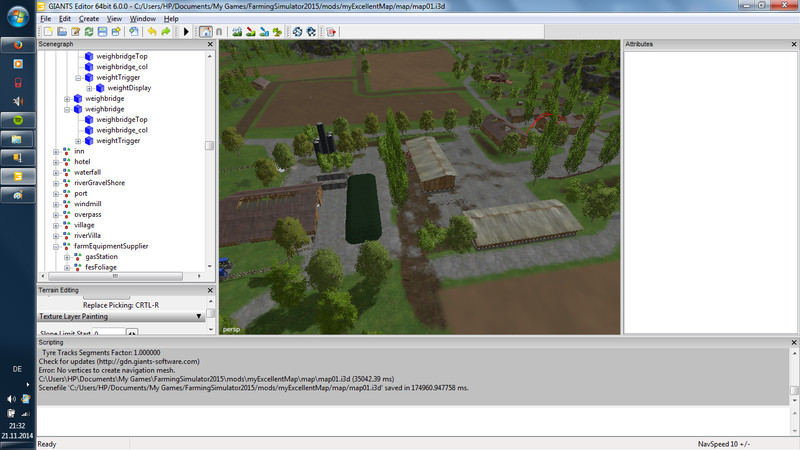This screenshot has height=450, width=800.
Task: Expand the inn node in scenegraph
Action: click(56, 152)
